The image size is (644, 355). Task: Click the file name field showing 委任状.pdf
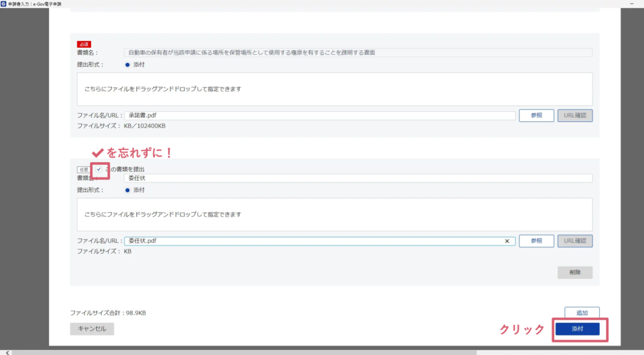(313, 241)
